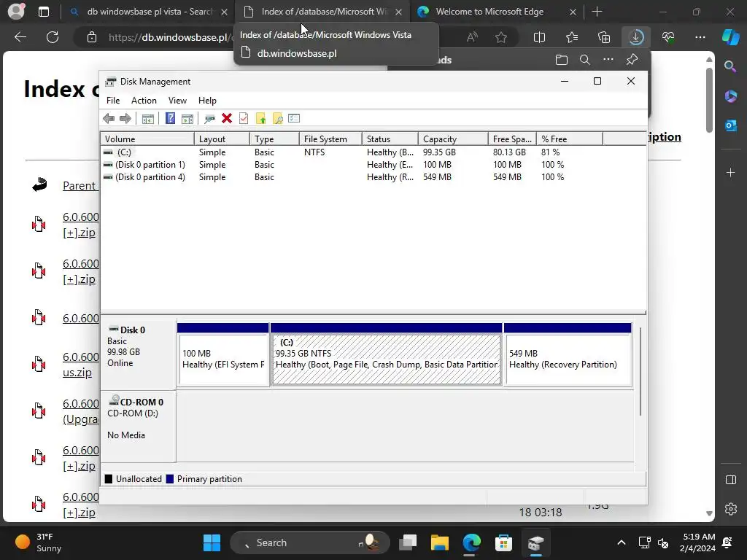Screen dimensions: 747x560
Task: Click the checklist settings toolbar icon
Action: 294,119
